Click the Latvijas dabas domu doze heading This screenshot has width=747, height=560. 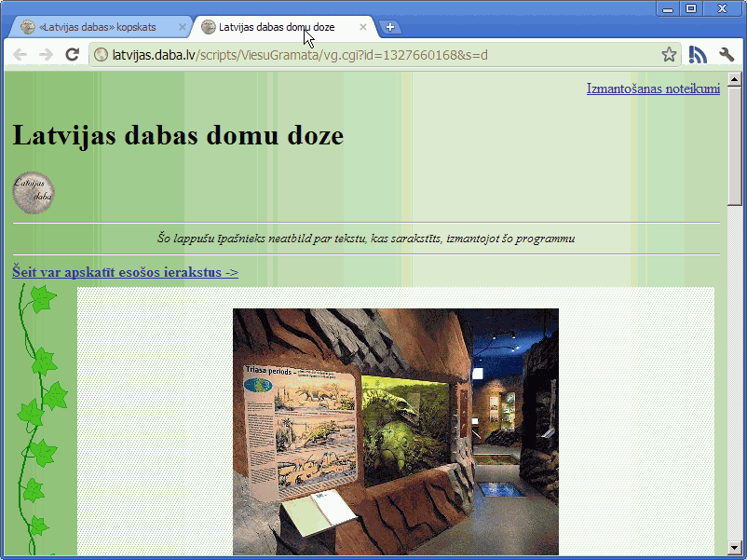[178, 135]
